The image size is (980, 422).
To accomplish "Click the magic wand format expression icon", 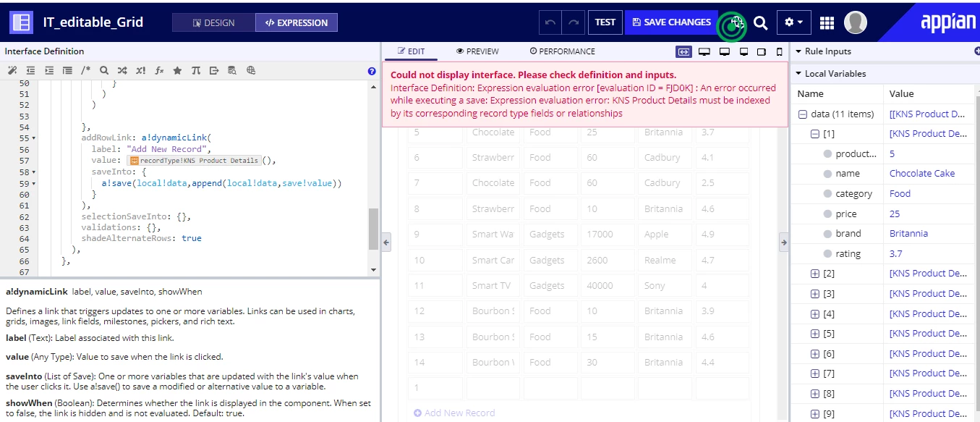I will [x=12, y=71].
